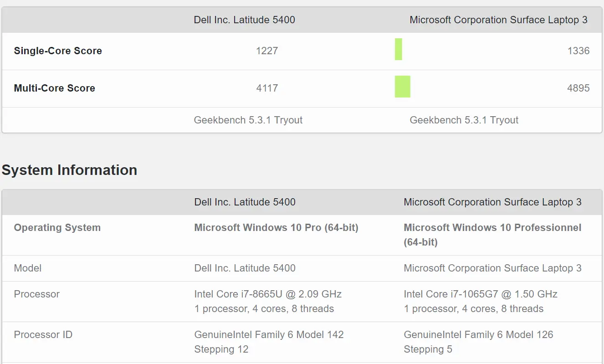The image size is (604, 364).
Task: Click the Multi-Core Score green comparison bar
Action: pos(403,87)
